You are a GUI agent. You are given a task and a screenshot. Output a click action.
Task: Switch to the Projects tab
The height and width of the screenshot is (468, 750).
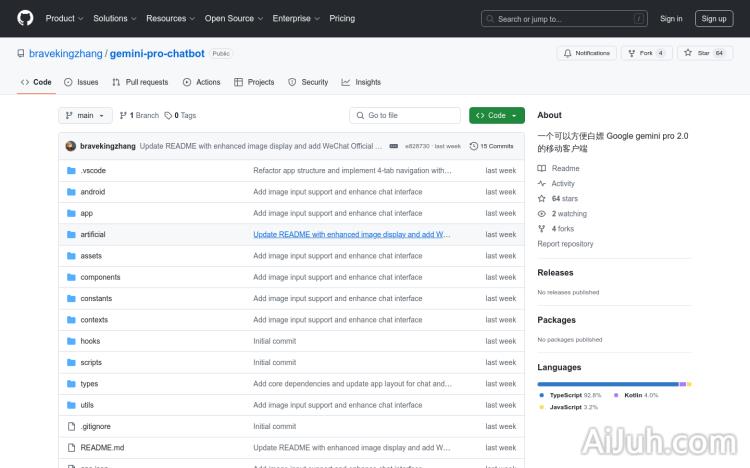click(254, 82)
